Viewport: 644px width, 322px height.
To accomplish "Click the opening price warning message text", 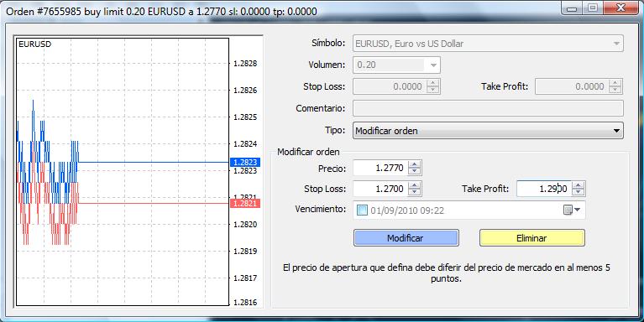I will tap(447, 273).
